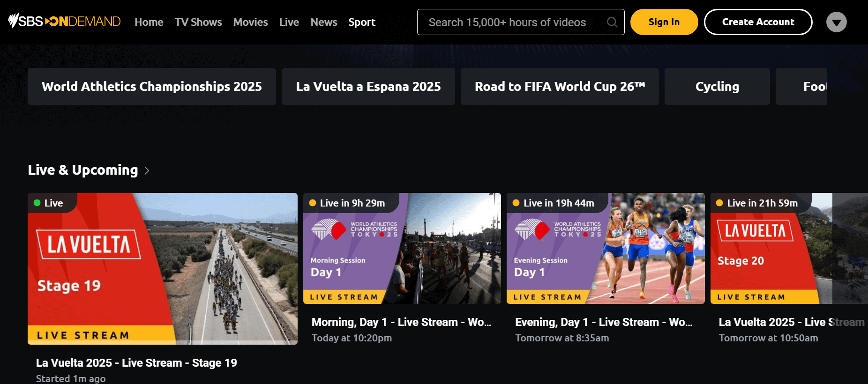Open Road to FIFA World Cup 26 category

[560, 87]
